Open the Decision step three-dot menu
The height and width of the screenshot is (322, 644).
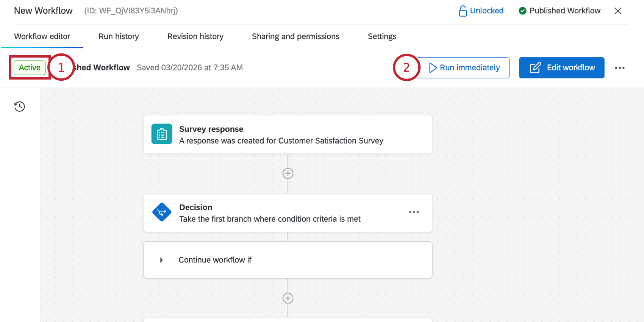[414, 212]
